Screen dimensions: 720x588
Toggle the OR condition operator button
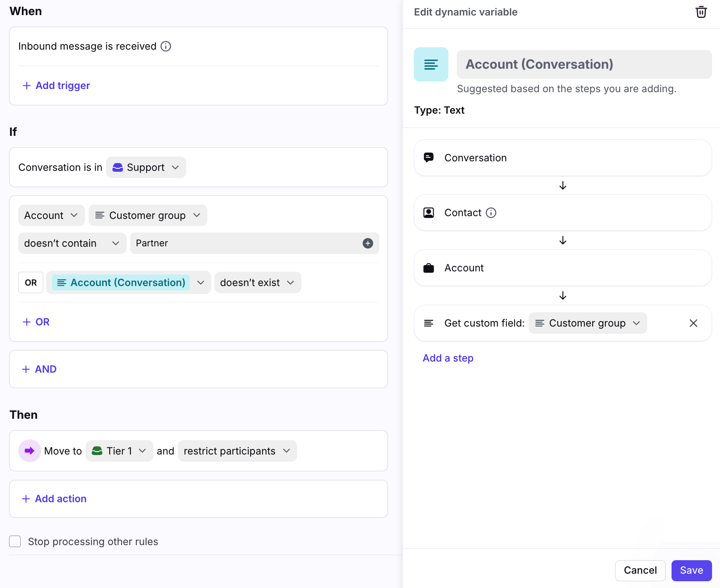[31, 282]
